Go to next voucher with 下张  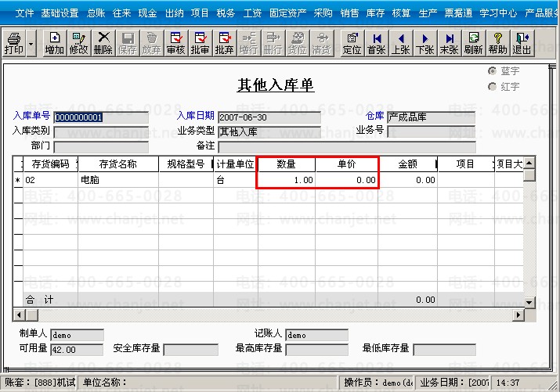click(x=425, y=44)
